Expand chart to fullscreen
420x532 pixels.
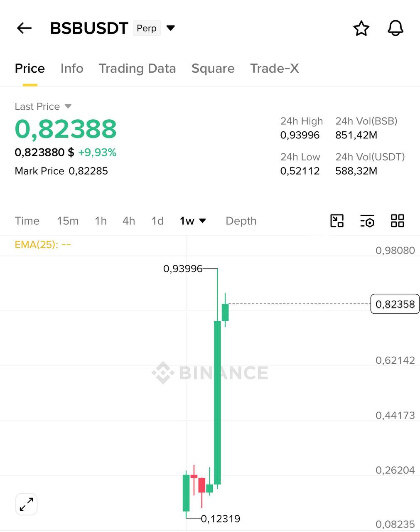coord(27,504)
